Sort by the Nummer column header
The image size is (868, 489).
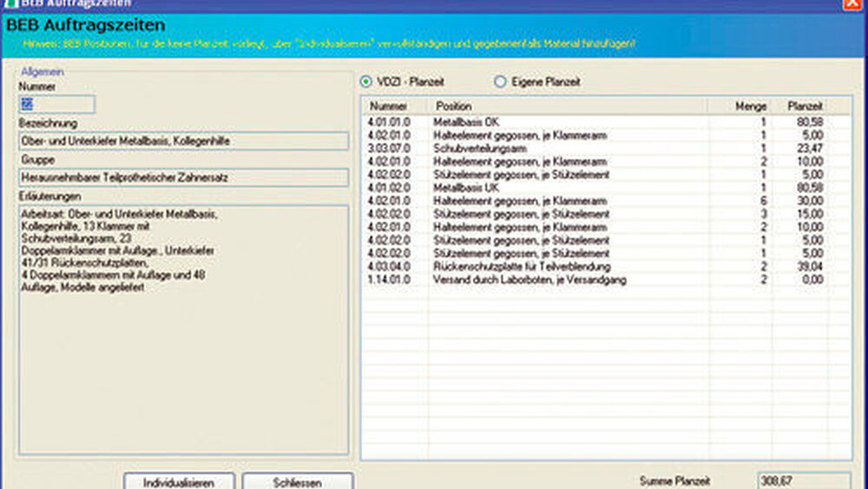pos(396,106)
